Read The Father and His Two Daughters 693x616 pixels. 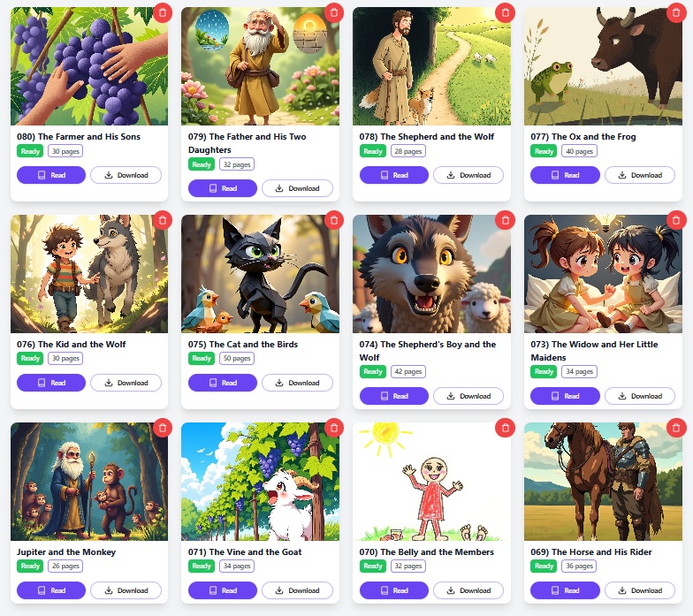point(223,188)
